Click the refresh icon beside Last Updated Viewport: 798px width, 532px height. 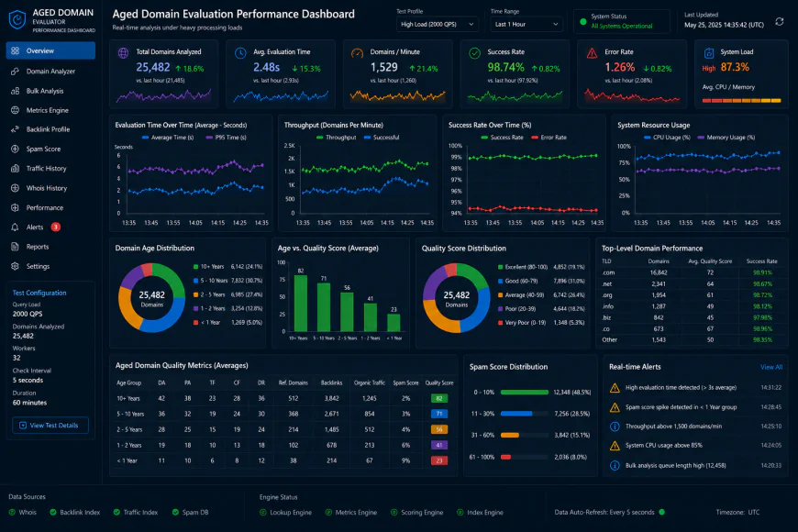click(x=779, y=21)
